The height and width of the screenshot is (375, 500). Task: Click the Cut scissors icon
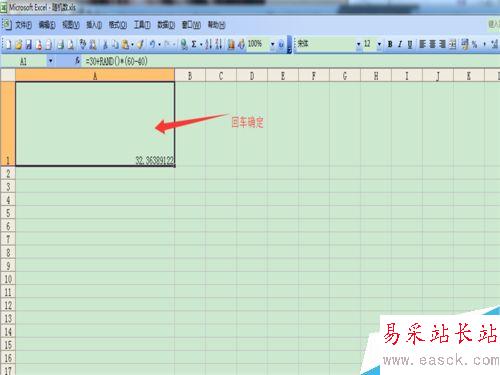click(105, 44)
